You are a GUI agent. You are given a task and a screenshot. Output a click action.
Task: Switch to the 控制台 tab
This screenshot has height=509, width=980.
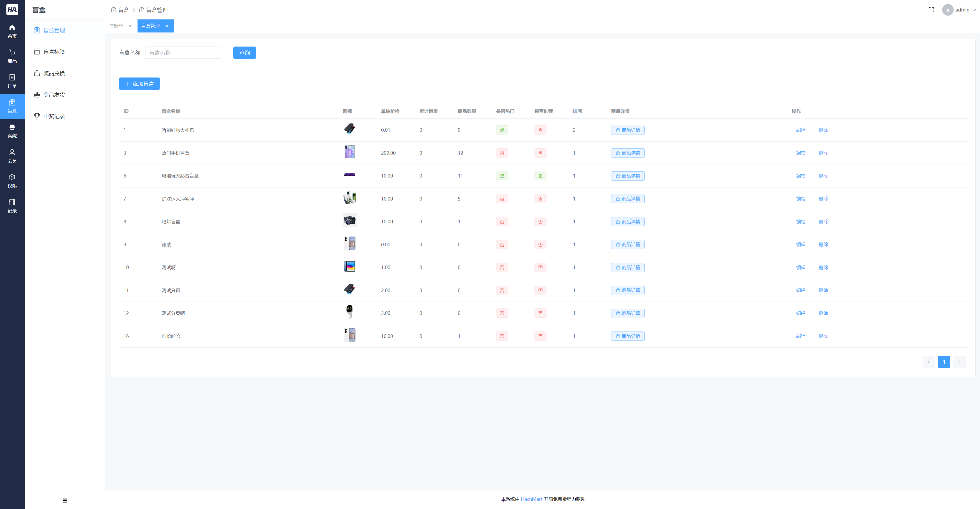pyautogui.click(x=116, y=26)
